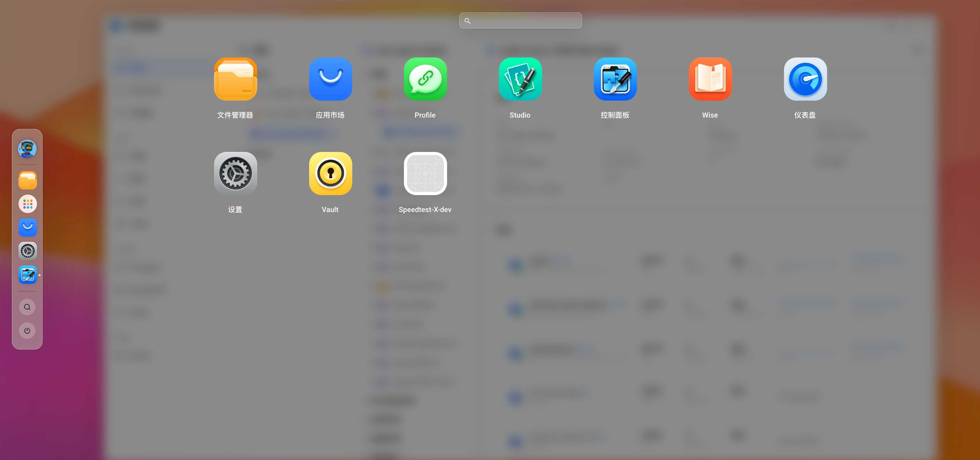The height and width of the screenshot is (460, 980).
Task: Focus the launchpad search field
Action: [x=520, y=21]
